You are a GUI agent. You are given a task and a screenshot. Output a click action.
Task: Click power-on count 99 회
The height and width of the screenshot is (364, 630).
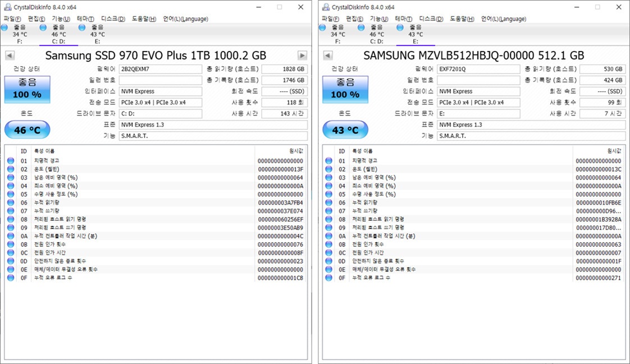pyautogui.click(x=602, y=102)
